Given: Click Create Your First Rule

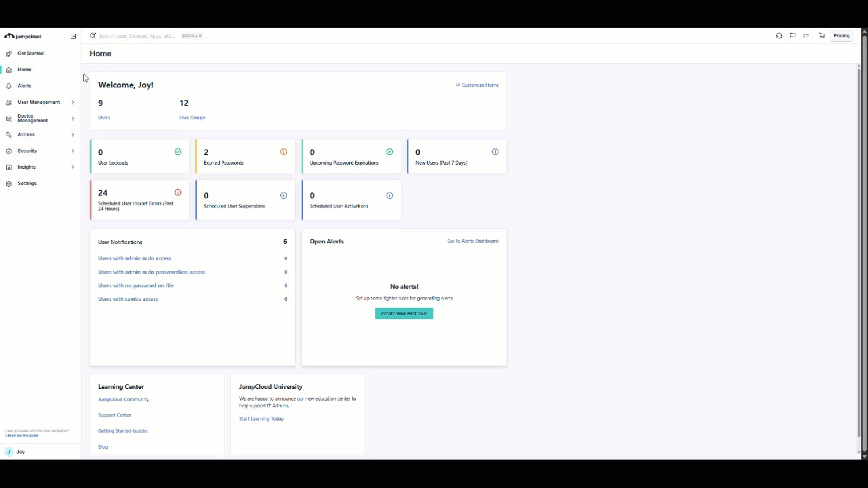Looking at the screenshot, I should pyautogui.click(x=403, y=313).
